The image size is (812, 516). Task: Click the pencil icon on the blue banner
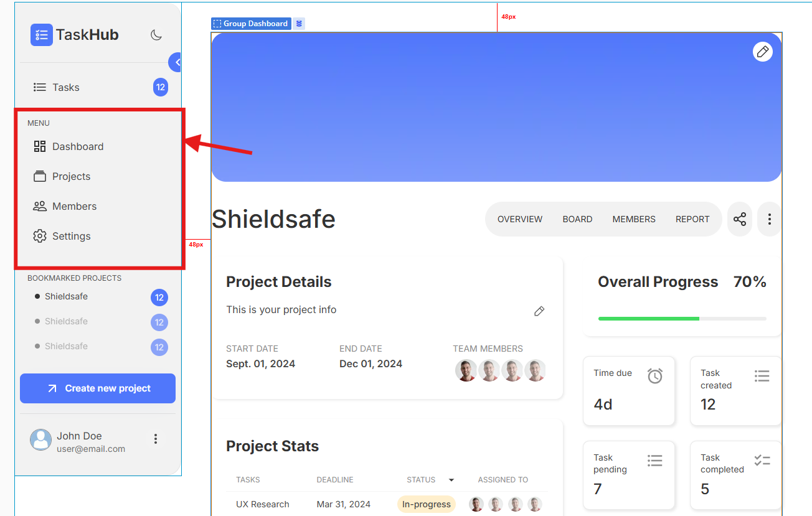coord(762,52)
